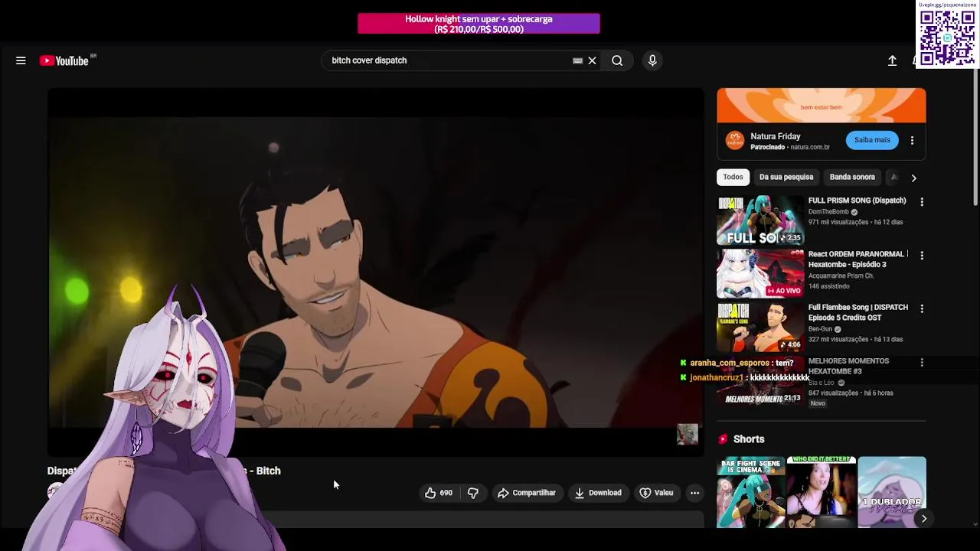
Task: Click the video player to pause playback
Action: pyautogui.click(x=376, y=272)
